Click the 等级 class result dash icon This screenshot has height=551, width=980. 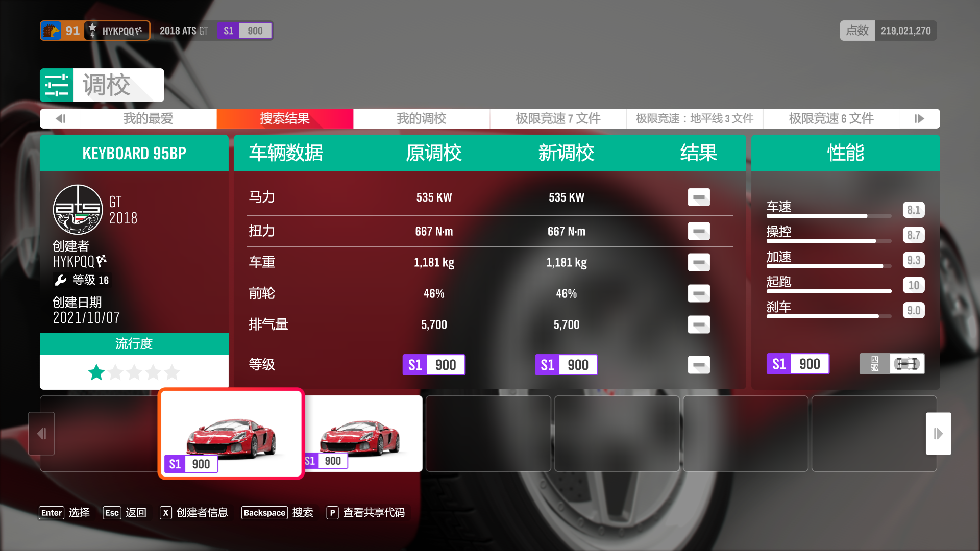[698, 365]
